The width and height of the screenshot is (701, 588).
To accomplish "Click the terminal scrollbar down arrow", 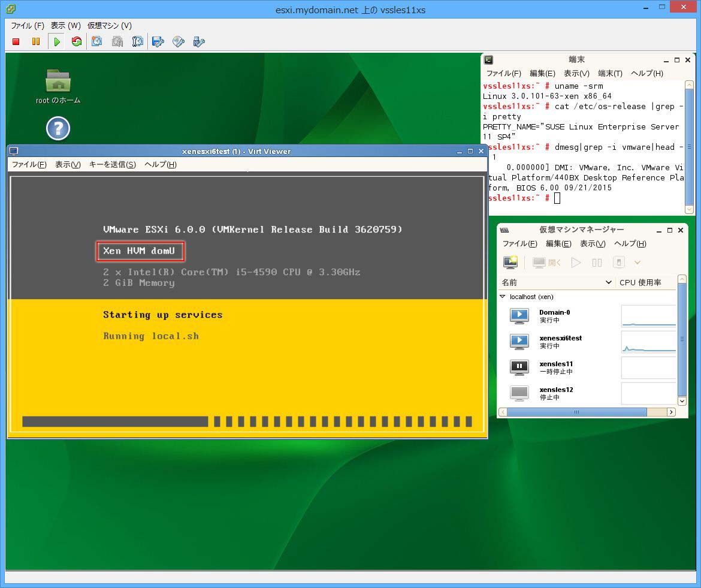I will (x=689, y=210).
